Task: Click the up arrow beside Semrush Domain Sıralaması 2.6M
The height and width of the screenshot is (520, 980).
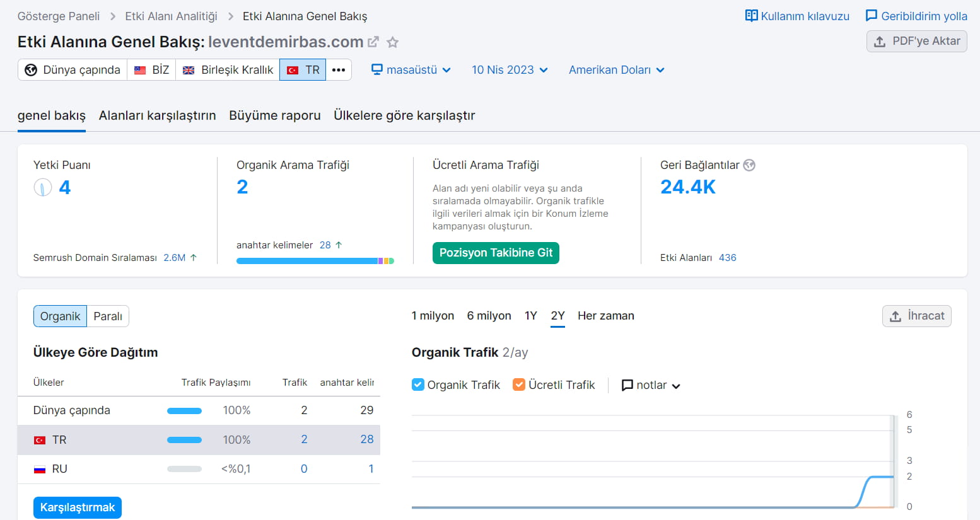Action: 194,257
